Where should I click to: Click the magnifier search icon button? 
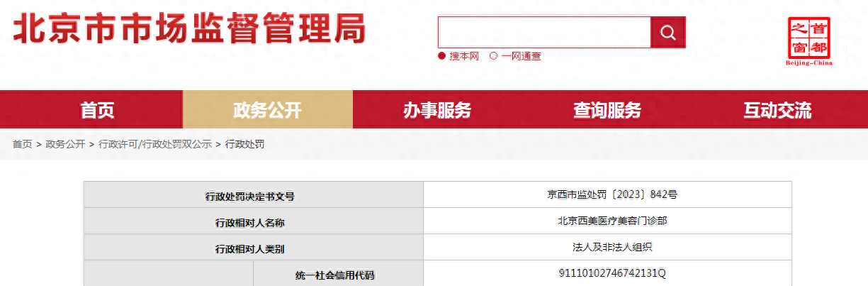point(667,32)
